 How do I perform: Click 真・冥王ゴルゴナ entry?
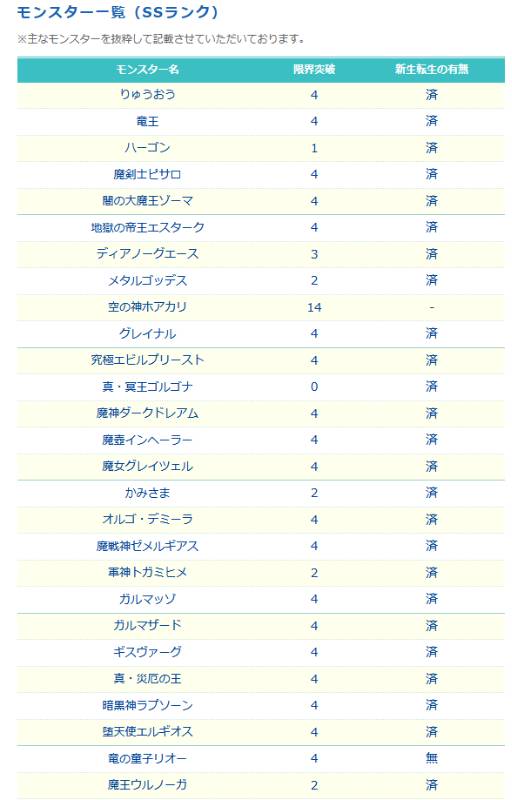[x=147, y=387]
